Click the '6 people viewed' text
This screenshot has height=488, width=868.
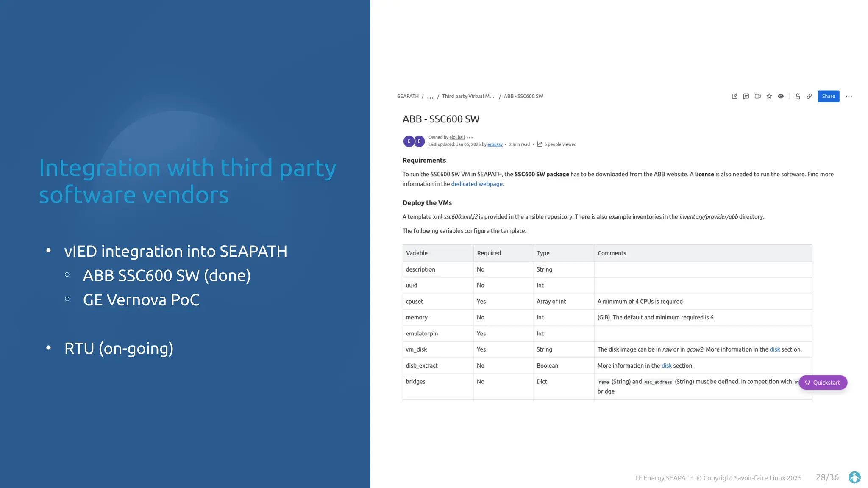(560, 144)
